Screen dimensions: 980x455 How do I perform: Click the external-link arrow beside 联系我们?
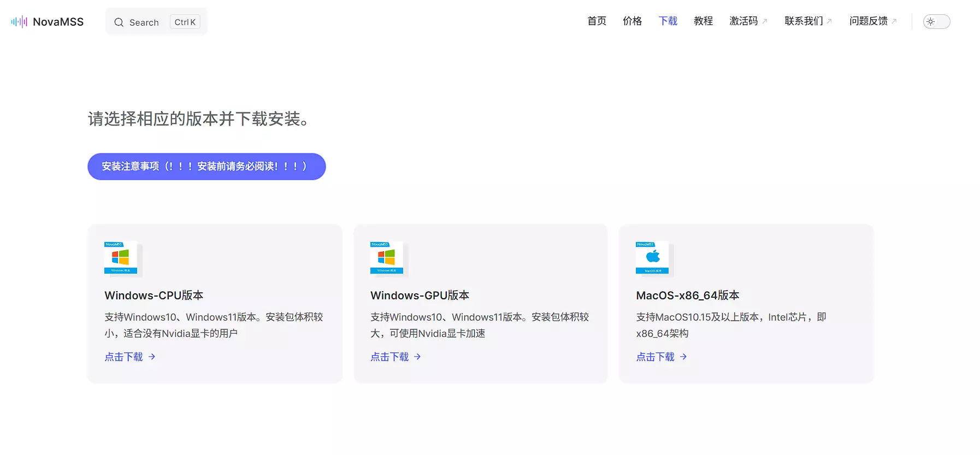tap(829, 21)
